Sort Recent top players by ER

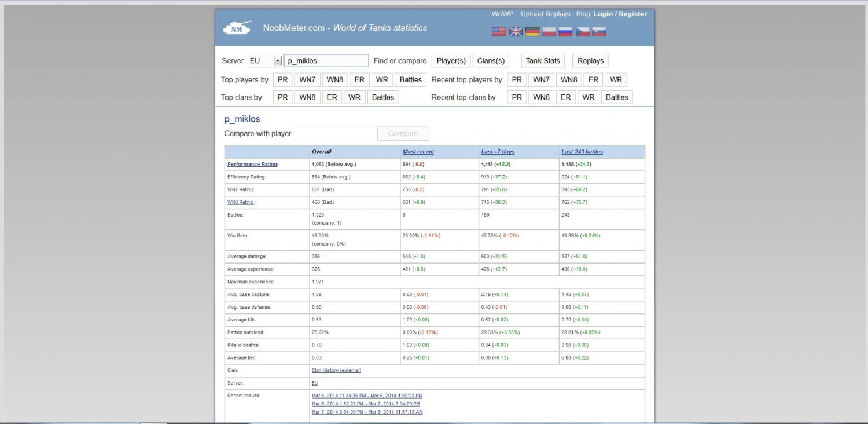(593, 80)
